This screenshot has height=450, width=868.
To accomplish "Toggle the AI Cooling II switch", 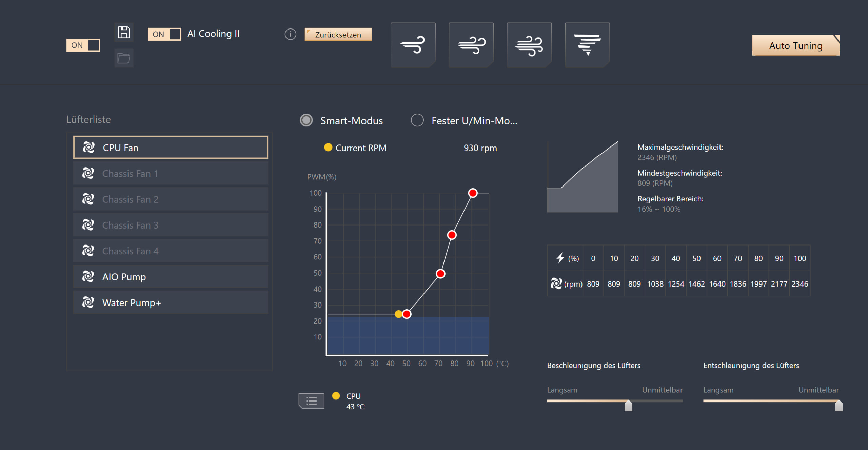I will [164, 34].
